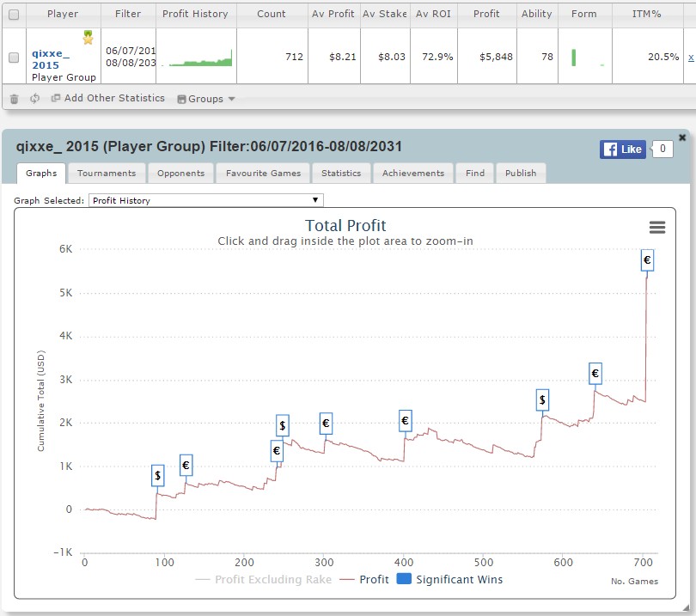The width and height of the screenshot is (696, 616).
Task: Click the trash delete icon in toolbar
Action: click(x=15, y=99)
